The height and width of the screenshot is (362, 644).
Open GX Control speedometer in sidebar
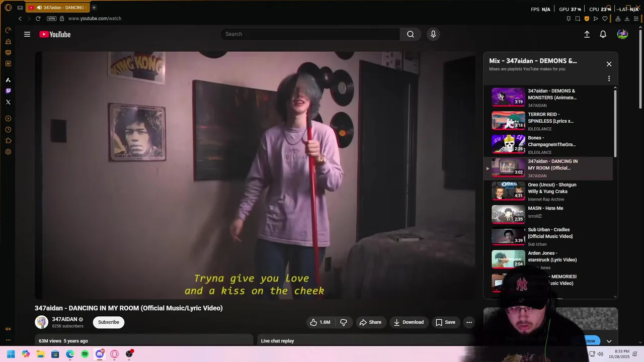coord(8,30)
